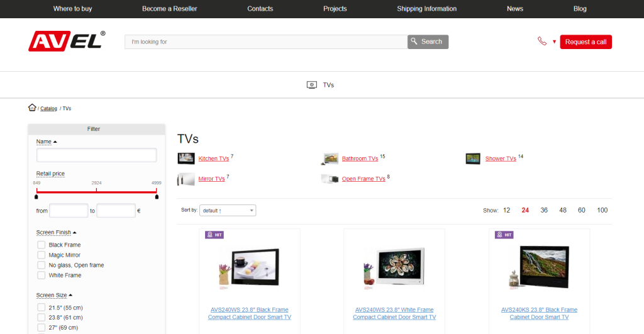Open Mirror TVs thumbnail image
The image size is (644, 334).
click(186, 179)
